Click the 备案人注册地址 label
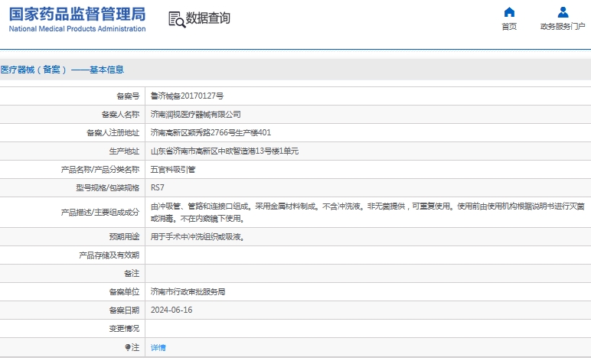The width and height of the screenshot is (591, 364). [113, 132]
